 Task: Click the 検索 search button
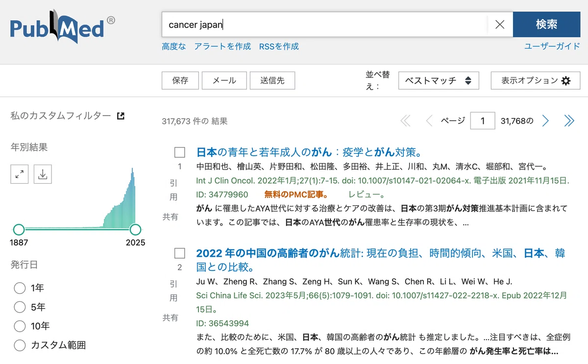pos(546,24)
